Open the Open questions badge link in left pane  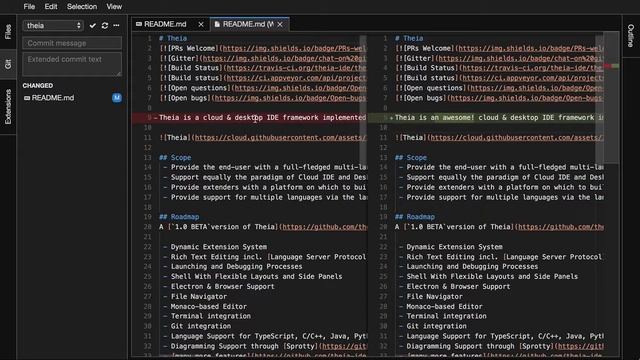coord(299,88)
